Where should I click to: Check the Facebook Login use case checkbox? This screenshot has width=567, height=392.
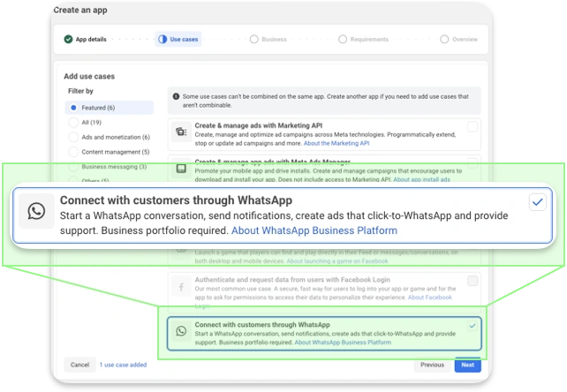(x=472, y=281)
